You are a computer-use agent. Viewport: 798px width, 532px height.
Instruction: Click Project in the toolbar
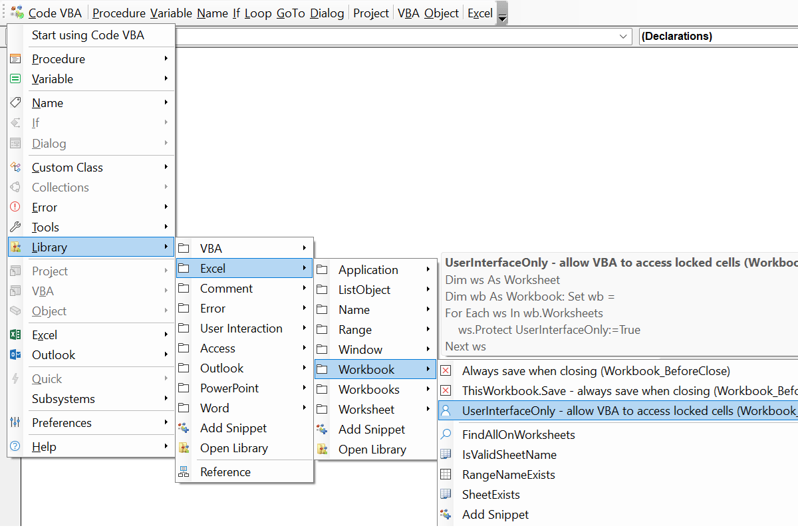pyautogui.click(x=371, y=13)
